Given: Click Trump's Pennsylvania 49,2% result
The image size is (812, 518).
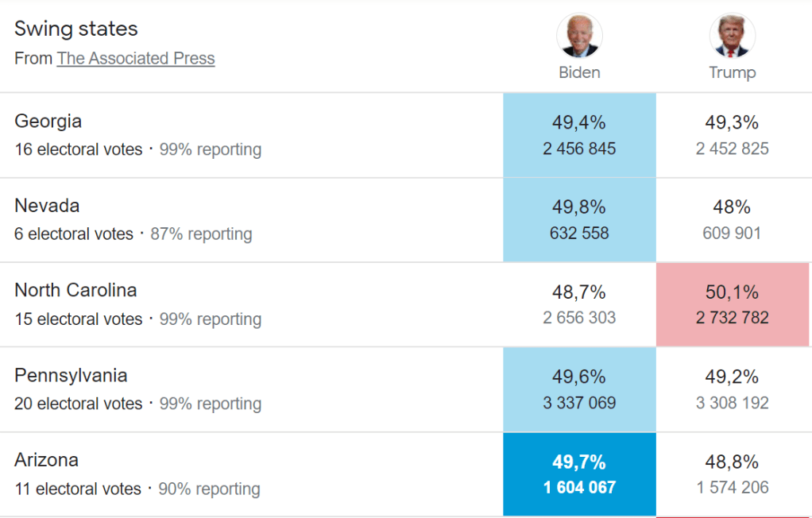Looking at the screenshot, I should click(732, 377).
